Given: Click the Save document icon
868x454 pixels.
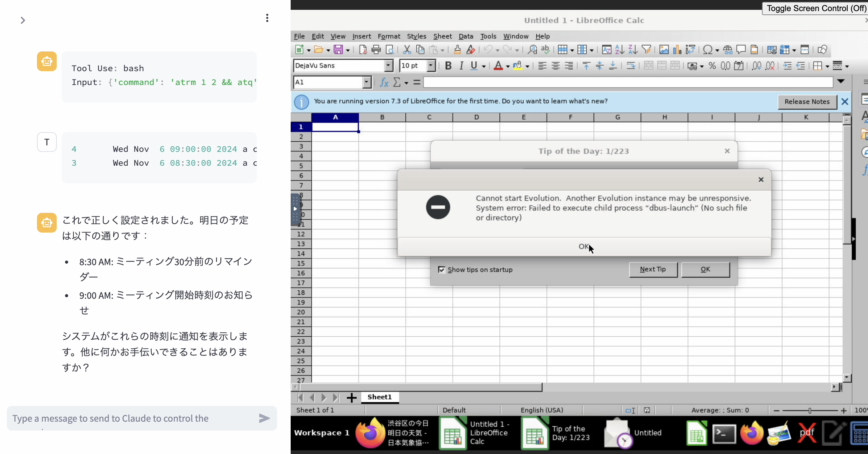Looking at the screenshot, I should (x=338, y=50).
